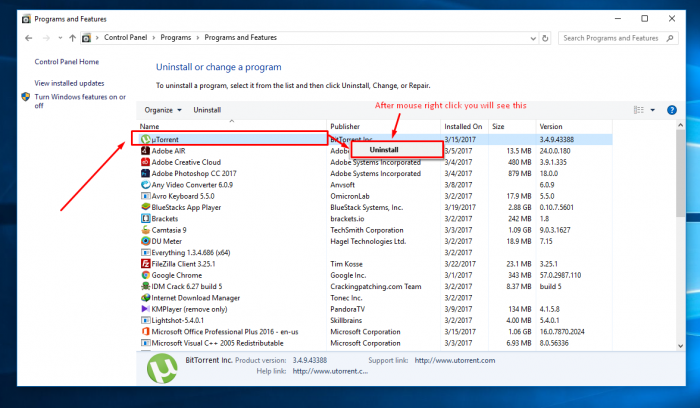Click the 2.88 GB size cell
The height and width of the screenshot is (408, 700).
pyautogui.click(x=520, y=208)
